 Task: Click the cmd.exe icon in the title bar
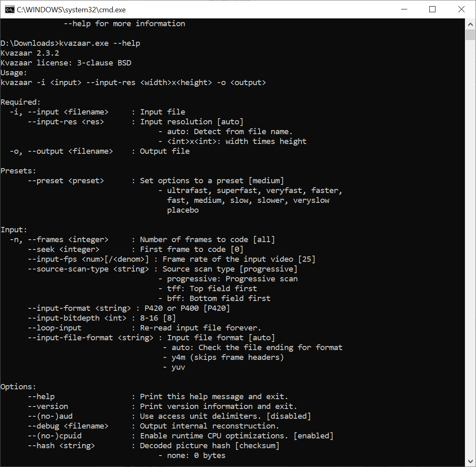(x=9, y=10)
